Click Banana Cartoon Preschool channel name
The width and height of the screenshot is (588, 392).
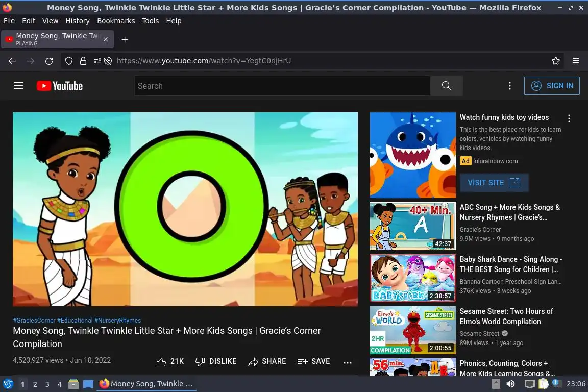click(510, 282)
